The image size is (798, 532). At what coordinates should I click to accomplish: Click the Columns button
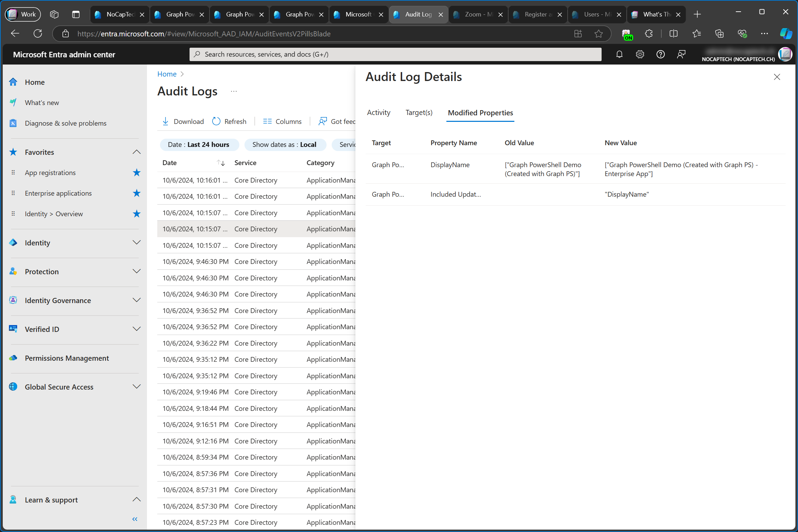[x=282, y=122]
